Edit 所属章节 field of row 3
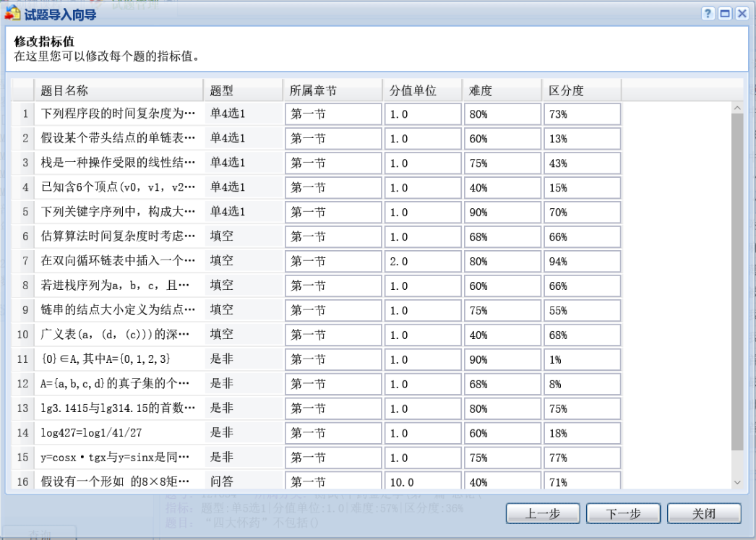The height and width of the screenshot is (540, 756). 333,163
